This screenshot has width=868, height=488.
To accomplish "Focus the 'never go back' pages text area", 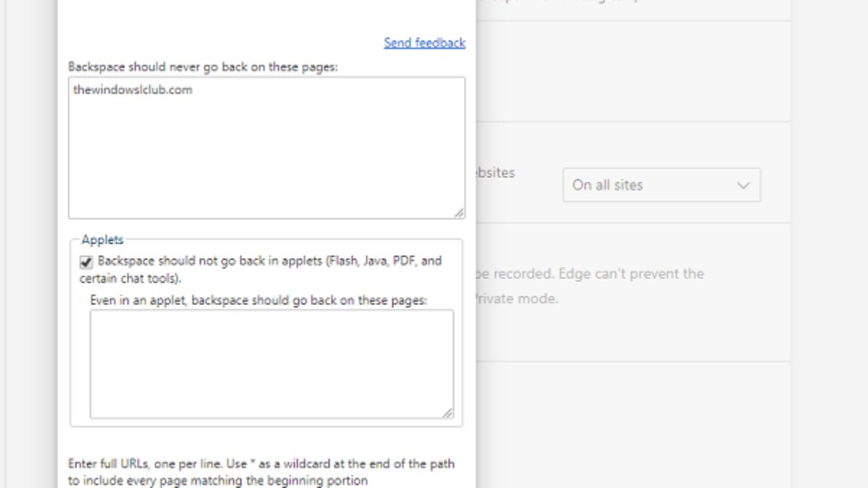I will 266,159.
